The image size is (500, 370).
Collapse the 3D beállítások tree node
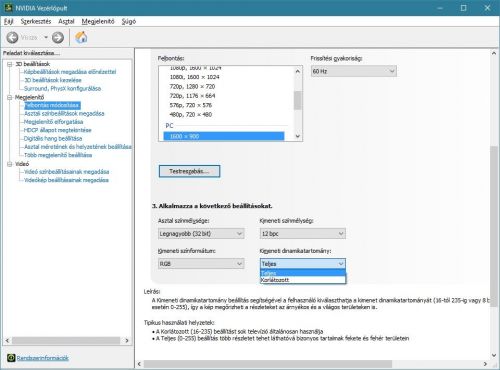click(10, 64)
